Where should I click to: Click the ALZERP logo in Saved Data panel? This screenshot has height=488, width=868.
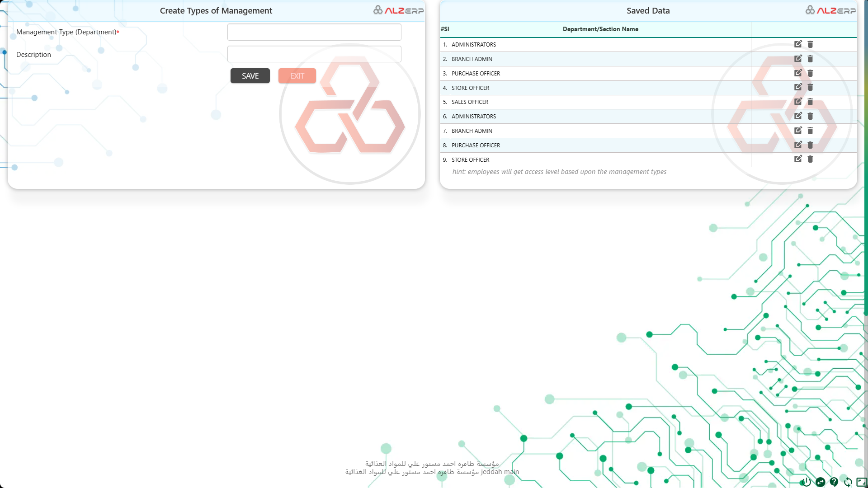830,10
